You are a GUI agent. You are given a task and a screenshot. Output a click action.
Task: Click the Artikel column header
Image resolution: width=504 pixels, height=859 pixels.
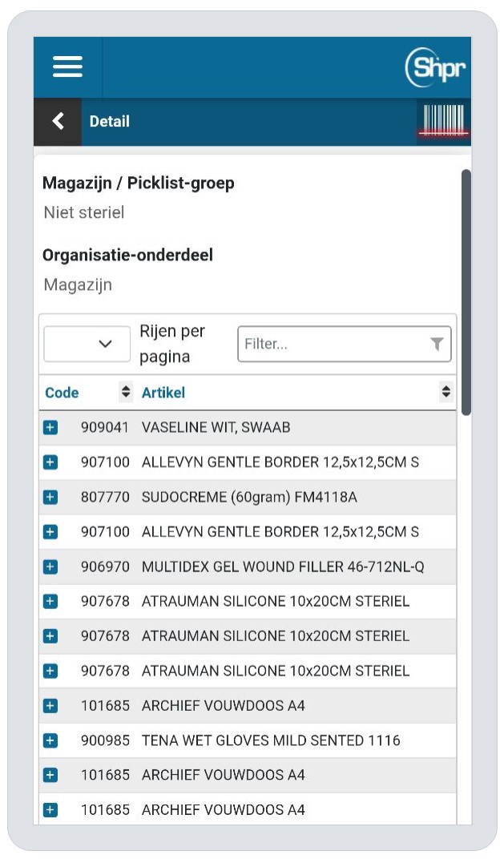pyautogui.click(x=163, y=393)
